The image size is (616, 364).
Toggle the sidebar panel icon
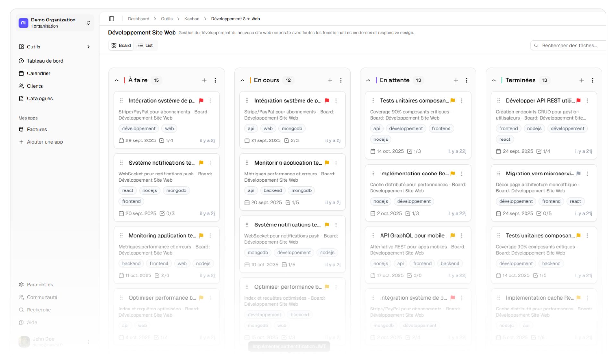coord(111,19)
